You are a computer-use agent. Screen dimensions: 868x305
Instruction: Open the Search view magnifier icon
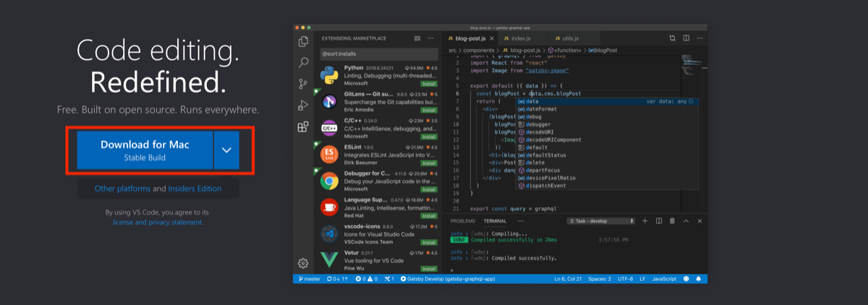pos(304,63)
